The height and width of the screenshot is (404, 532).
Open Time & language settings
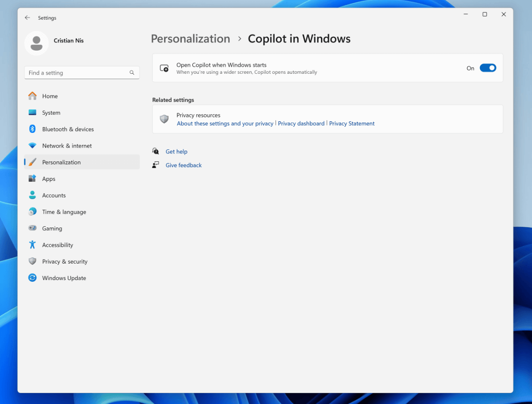pyautogui.click(x=82, y=212)
